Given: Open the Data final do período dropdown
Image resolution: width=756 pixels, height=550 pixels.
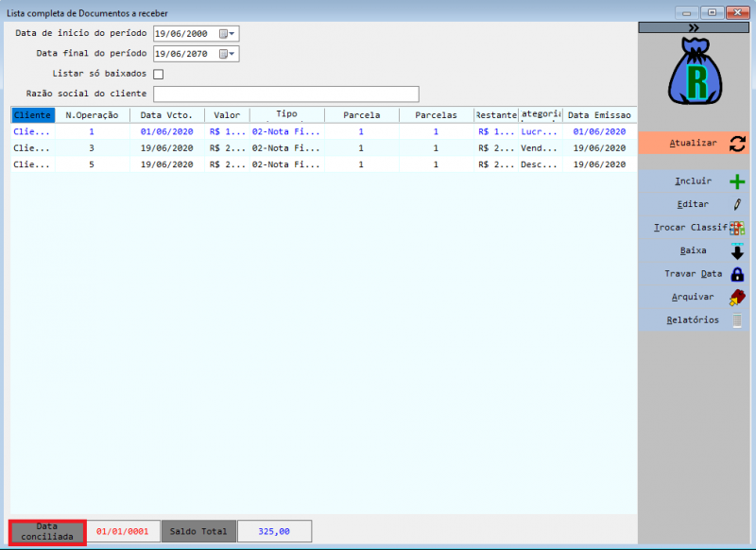Looking at the screenshot, I should [x=227, y=54].
